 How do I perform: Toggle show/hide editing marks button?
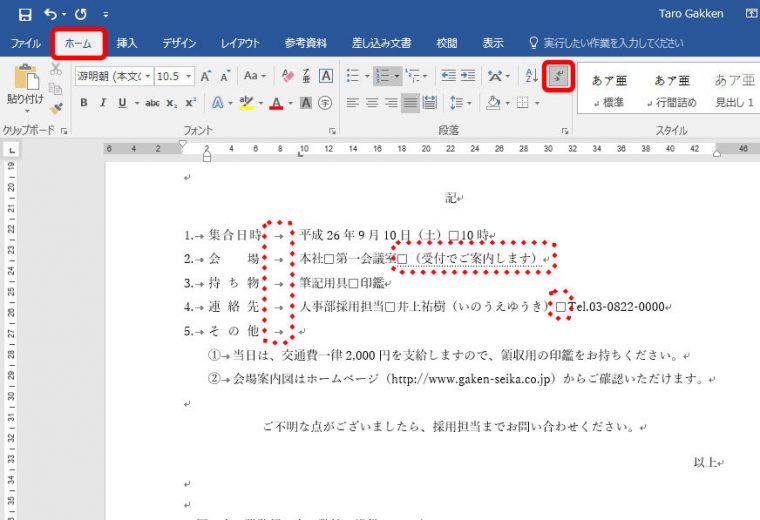(x=559, y=76)
